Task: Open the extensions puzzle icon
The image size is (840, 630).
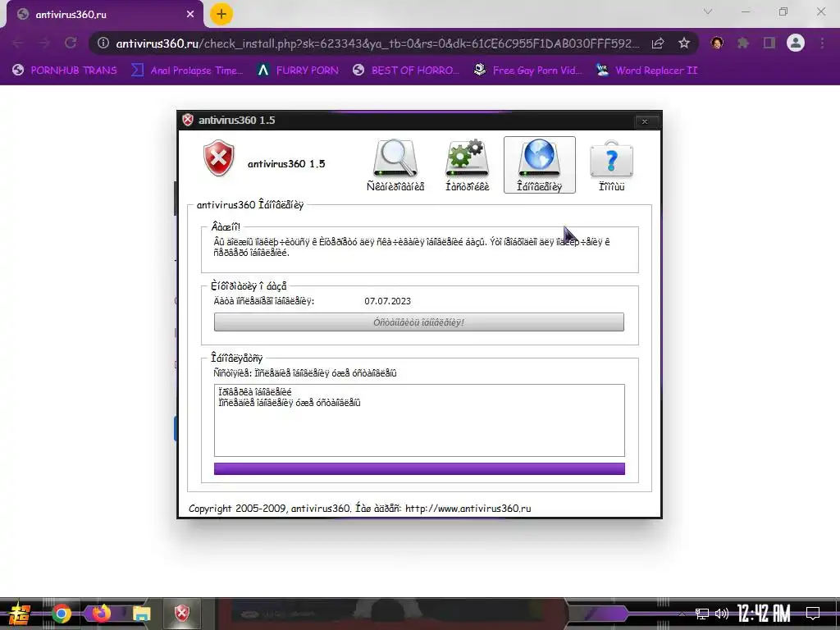Action: [742, 43]
